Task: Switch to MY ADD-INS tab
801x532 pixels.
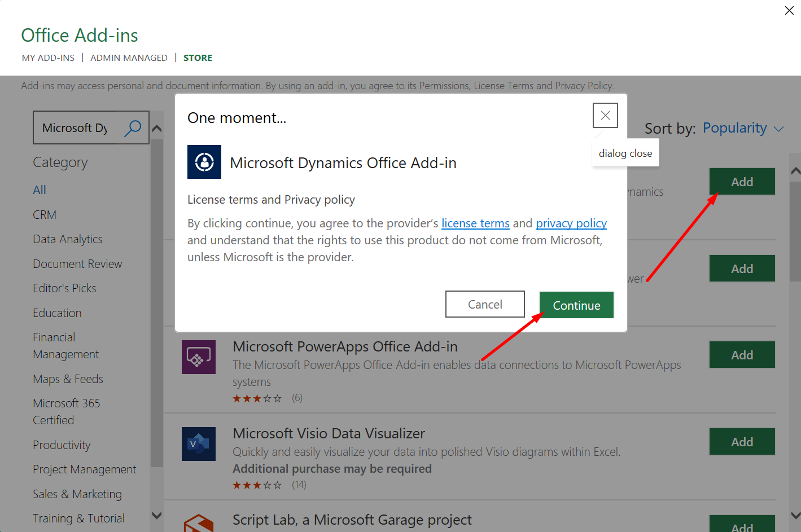Action: [x=48, y=58]
